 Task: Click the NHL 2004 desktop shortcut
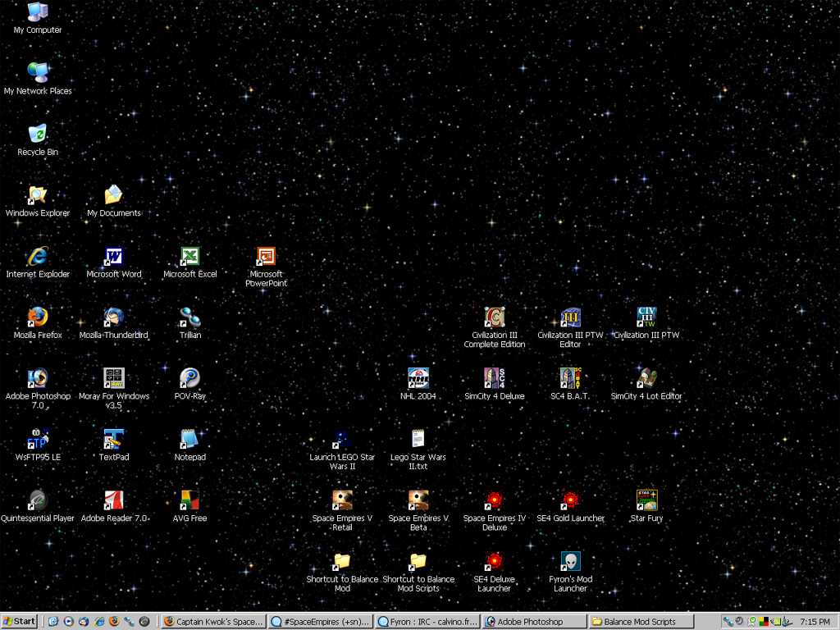click(418, 378)
